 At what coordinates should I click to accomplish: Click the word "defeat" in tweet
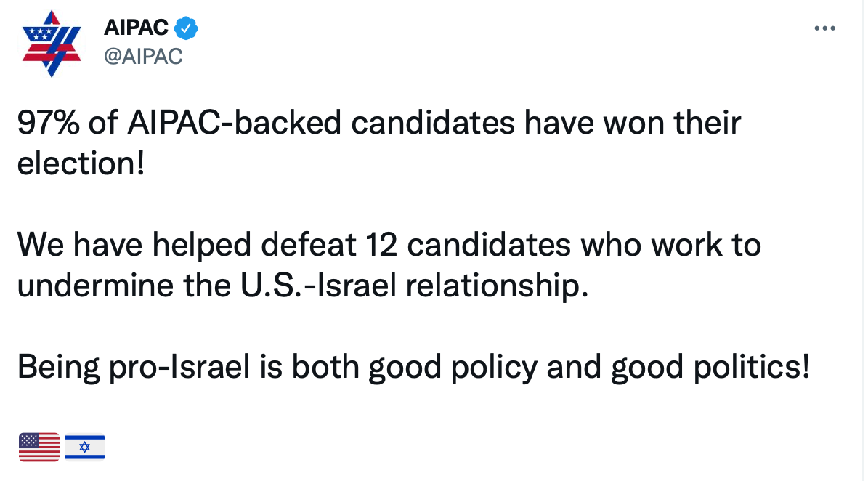(x=308, y=244)
